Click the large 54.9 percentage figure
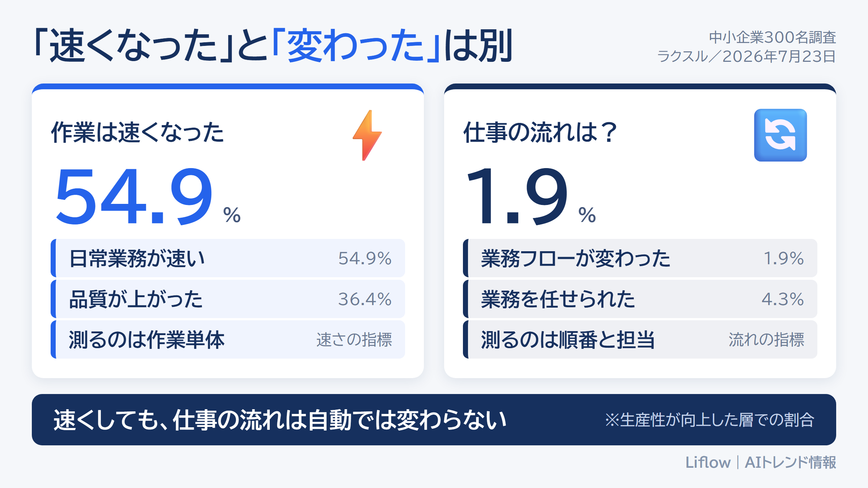The height and width of the screenshot is (488, 868). point(135,196)
